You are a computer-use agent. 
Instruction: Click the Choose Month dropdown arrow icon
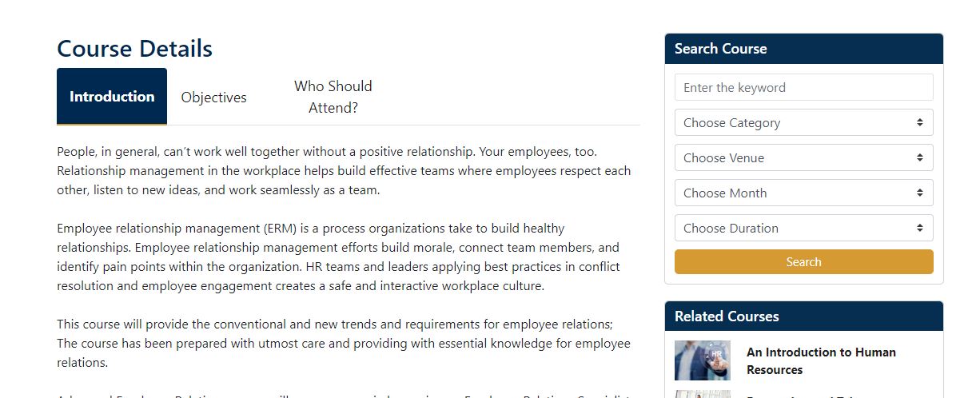tap(920, 193)
